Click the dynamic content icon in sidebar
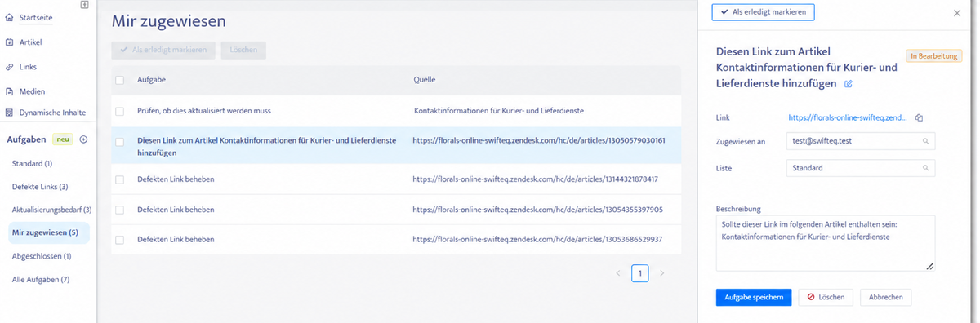The width and height of the screenshot is (980, 323). pos(10,113)
